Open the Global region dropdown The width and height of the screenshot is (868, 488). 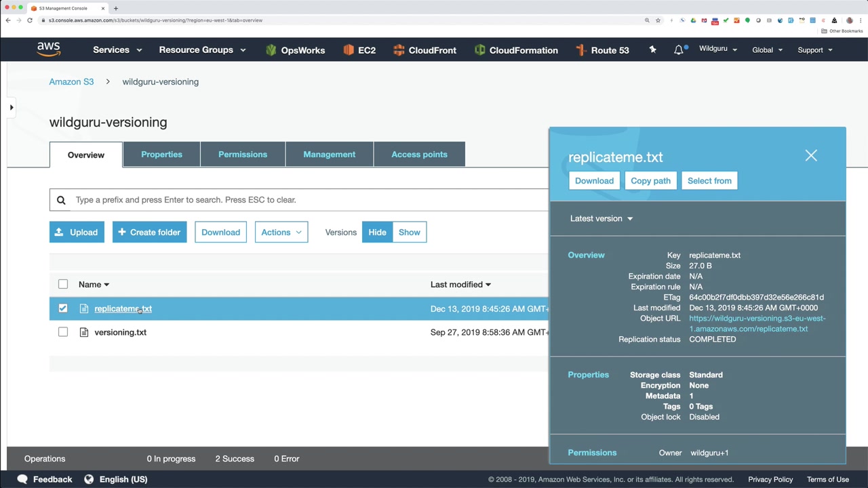click(x=767, y=50)
